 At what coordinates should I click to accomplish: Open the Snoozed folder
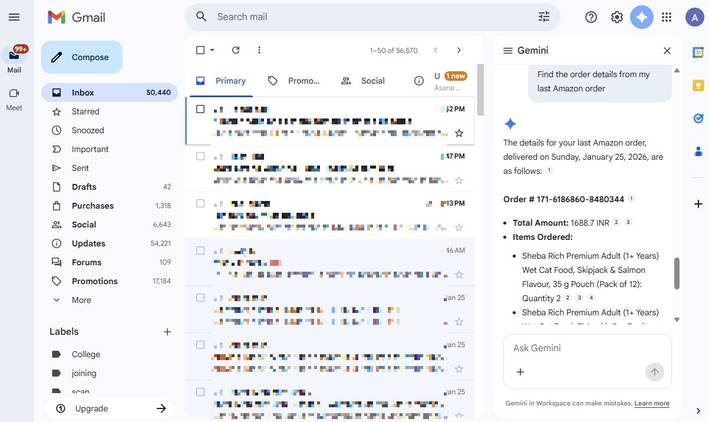[x=110, y=130]
